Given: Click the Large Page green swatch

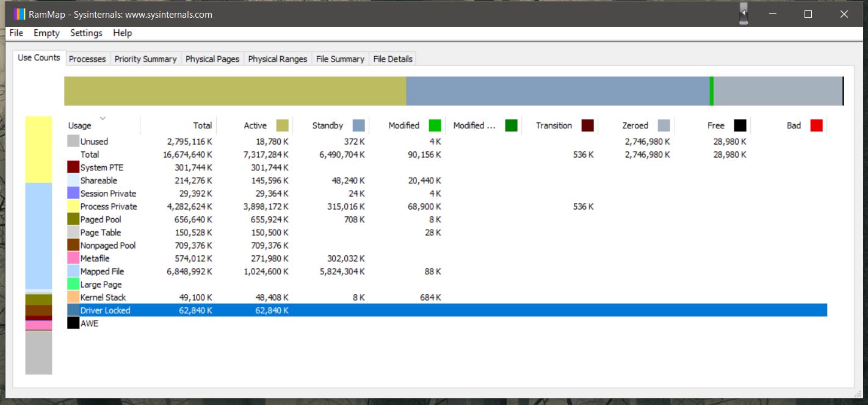Looking at the screenshot, I should click(x=73, y=284).
